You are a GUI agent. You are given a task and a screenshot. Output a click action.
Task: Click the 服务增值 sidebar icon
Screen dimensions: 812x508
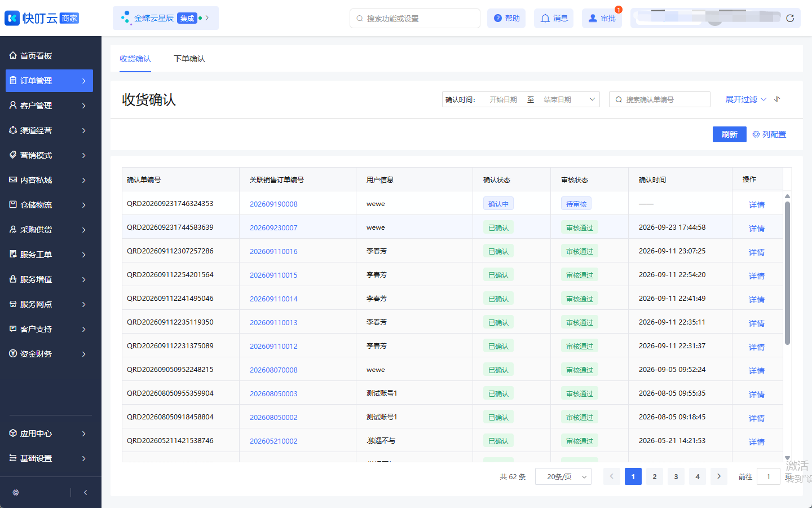13,279
